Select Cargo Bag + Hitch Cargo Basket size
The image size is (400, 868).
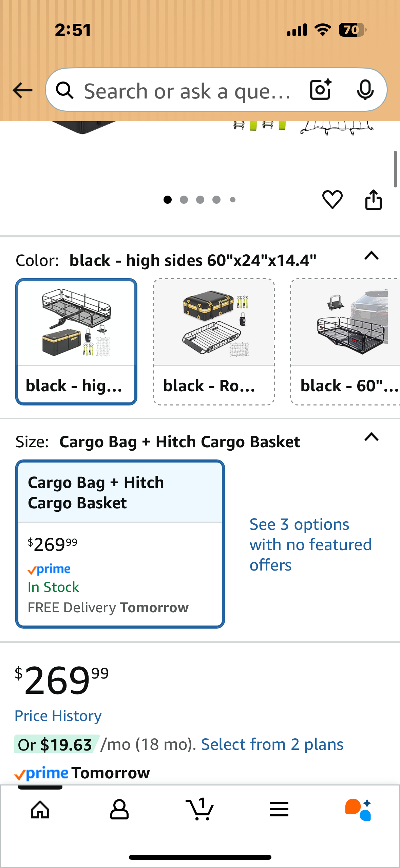tap(120, 543)
